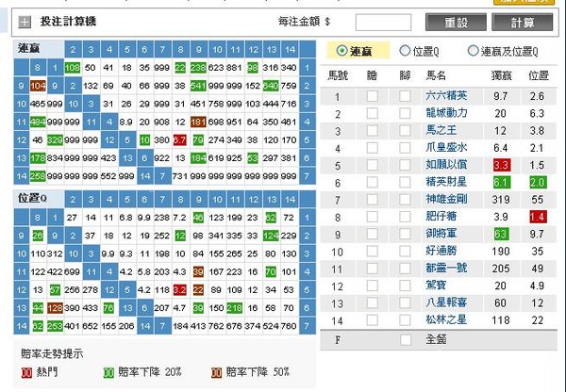Click the green 2.0 place odds for horse 6
The image size is (566, 392).
pos(538,183)
